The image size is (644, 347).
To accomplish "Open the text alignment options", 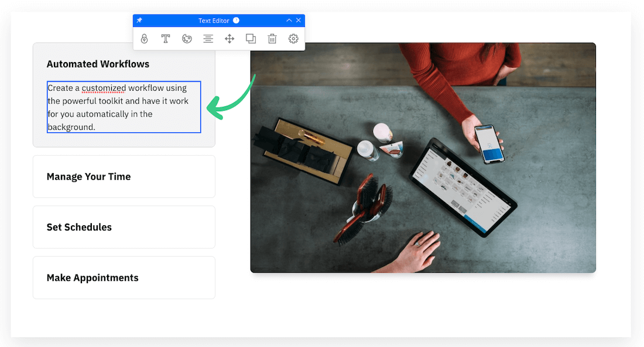I will (x=208, y=39).
